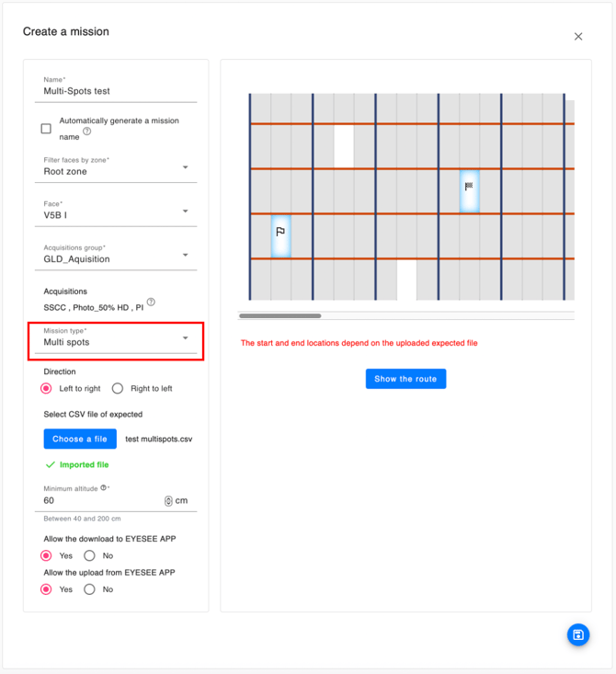
Task: Click the minimum altitude help icon
Action: click(x=104, y=488)
